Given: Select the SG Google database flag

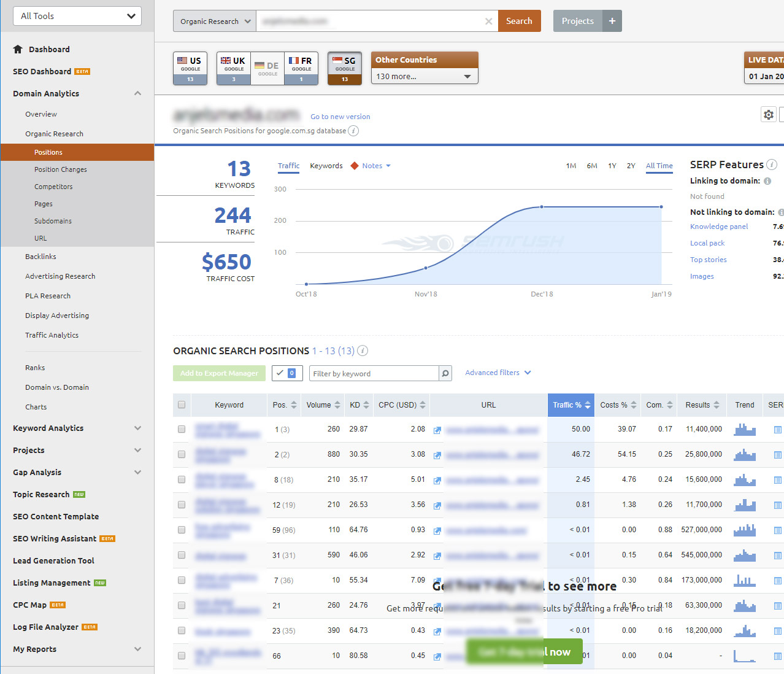Looking at the screenshot, I should click(345, 68).
